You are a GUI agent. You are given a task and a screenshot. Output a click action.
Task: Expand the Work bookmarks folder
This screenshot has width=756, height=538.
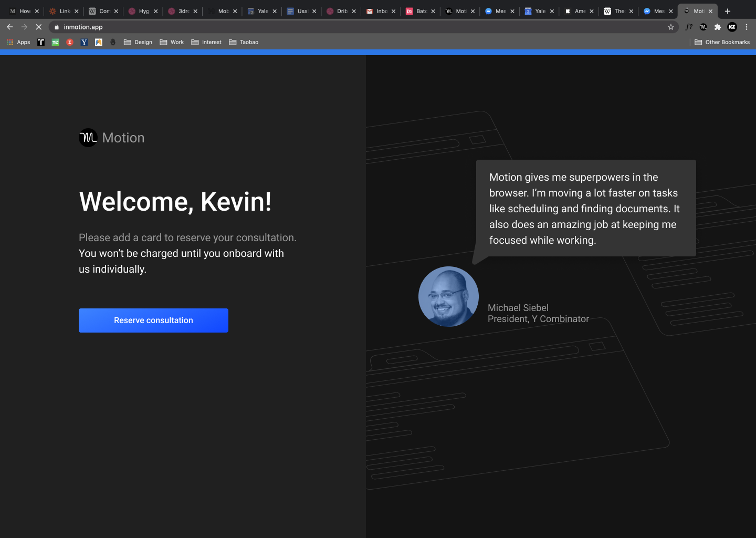click(172, 42)
